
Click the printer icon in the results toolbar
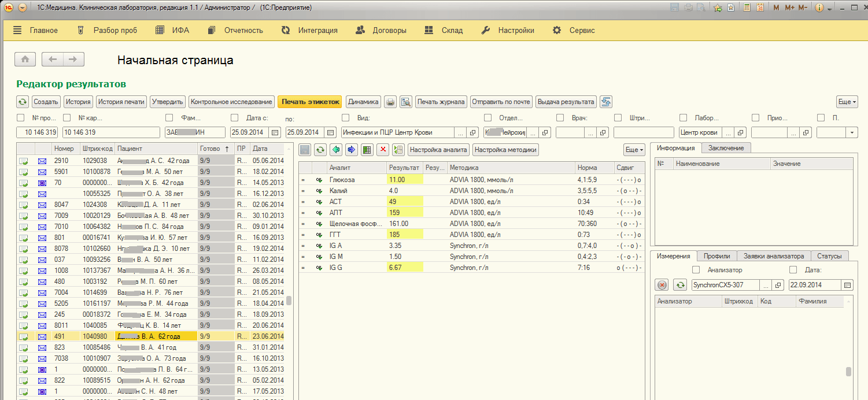coord(390,102)
